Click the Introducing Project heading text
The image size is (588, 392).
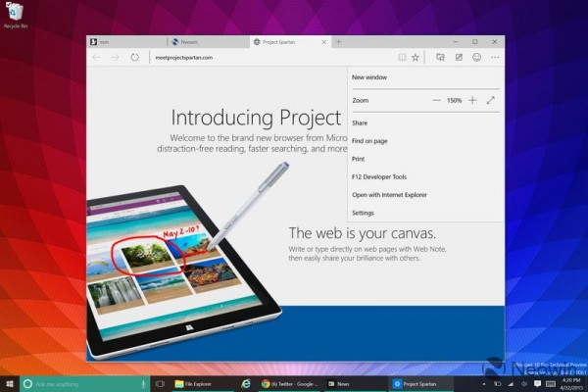tap(256, 118)
